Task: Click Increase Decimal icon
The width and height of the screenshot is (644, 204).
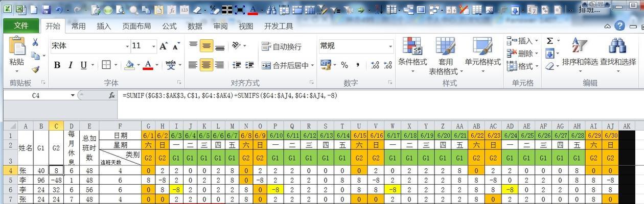Action: [375, 65]
